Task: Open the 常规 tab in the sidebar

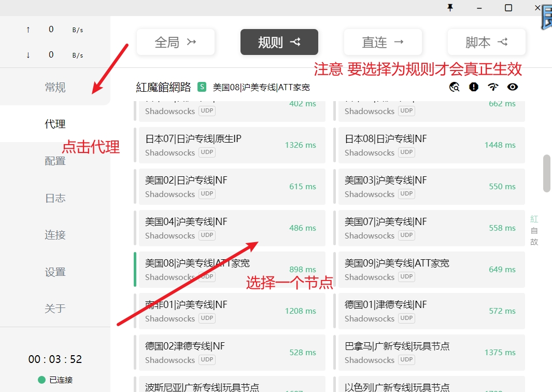Action: pyautogui.click(x=55, y=87)
